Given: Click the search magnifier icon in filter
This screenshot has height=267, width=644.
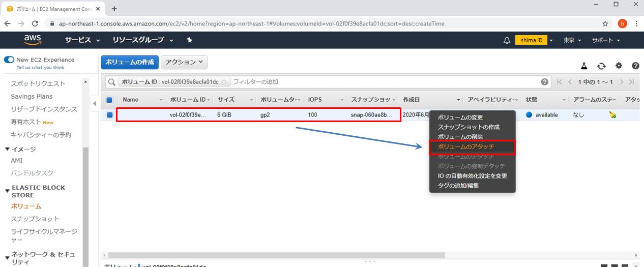Looking at the screenshot, I should point(111,82).
